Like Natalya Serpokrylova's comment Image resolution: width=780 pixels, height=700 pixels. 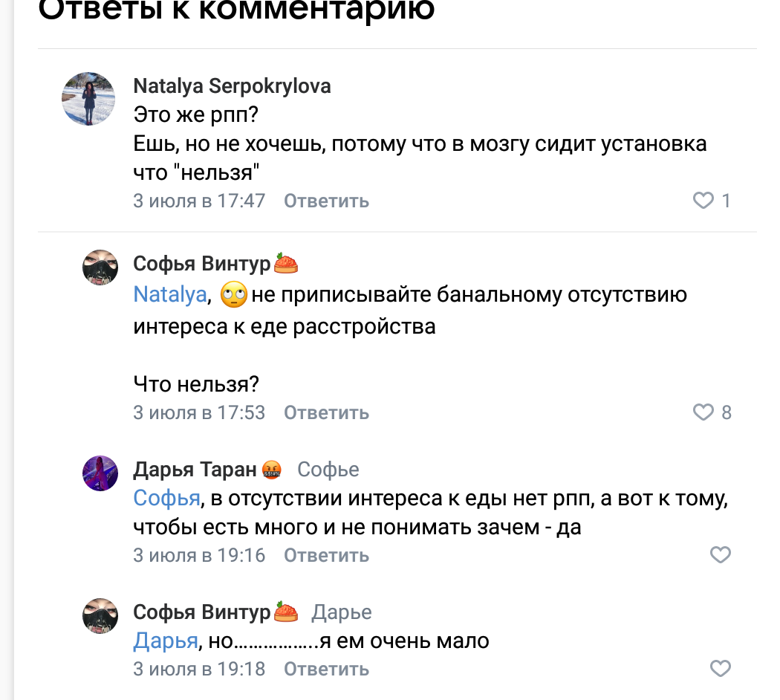coord(703,201)
